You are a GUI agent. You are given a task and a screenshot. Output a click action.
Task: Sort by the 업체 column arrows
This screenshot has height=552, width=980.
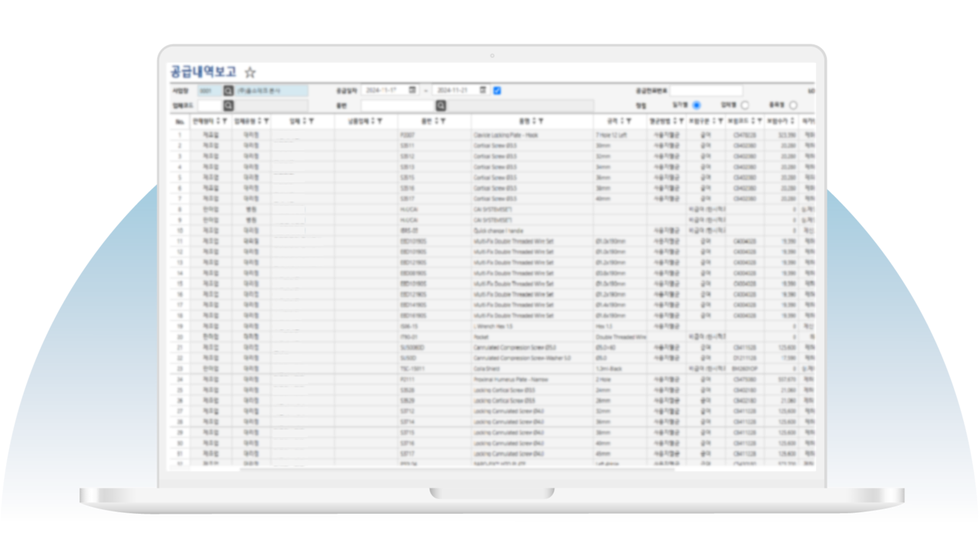tap(305, 121)
